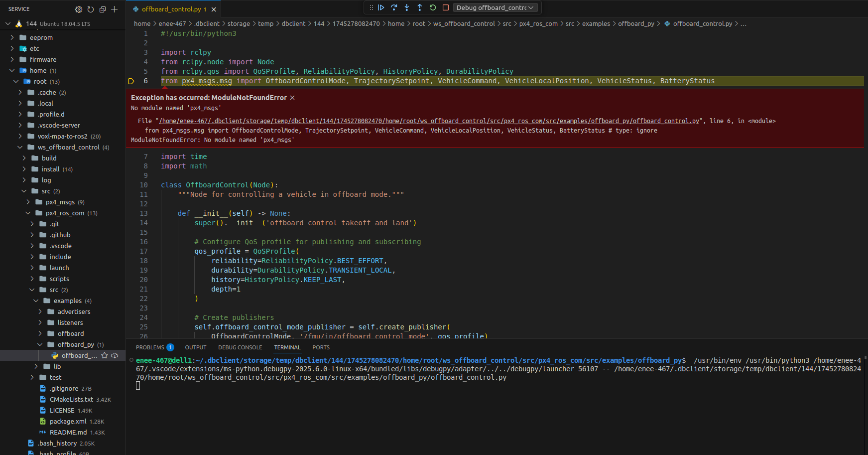Image resolution: width=868 pixels, height=455 pixels.
Task: Open the package.xml file
Action: pyautogui.click(x=68, y=421)
